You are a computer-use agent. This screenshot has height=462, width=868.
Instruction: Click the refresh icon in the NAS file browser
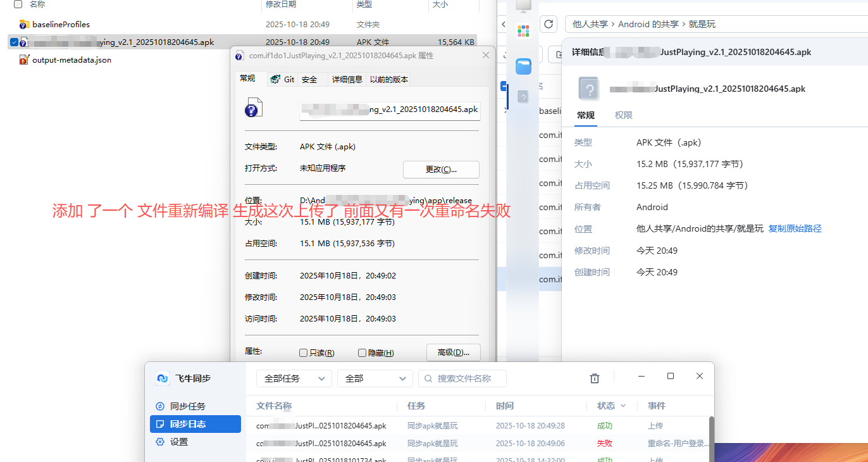tap(549, 24)
